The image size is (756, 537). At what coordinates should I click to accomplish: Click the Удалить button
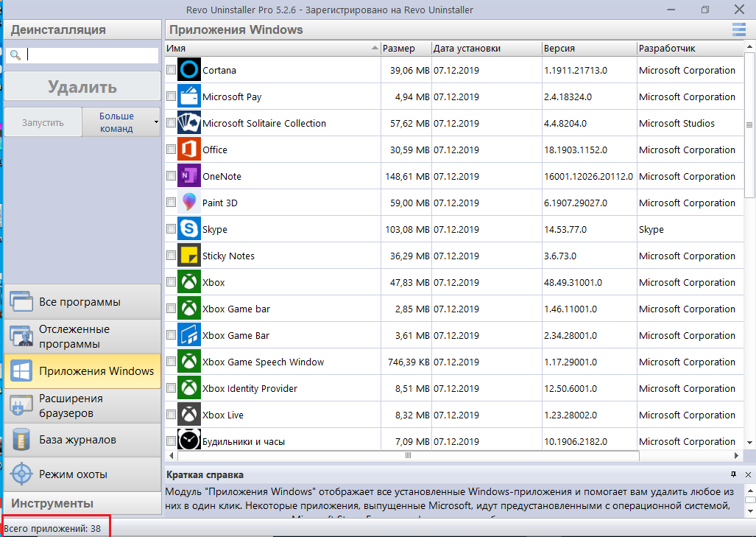[82, 87]
